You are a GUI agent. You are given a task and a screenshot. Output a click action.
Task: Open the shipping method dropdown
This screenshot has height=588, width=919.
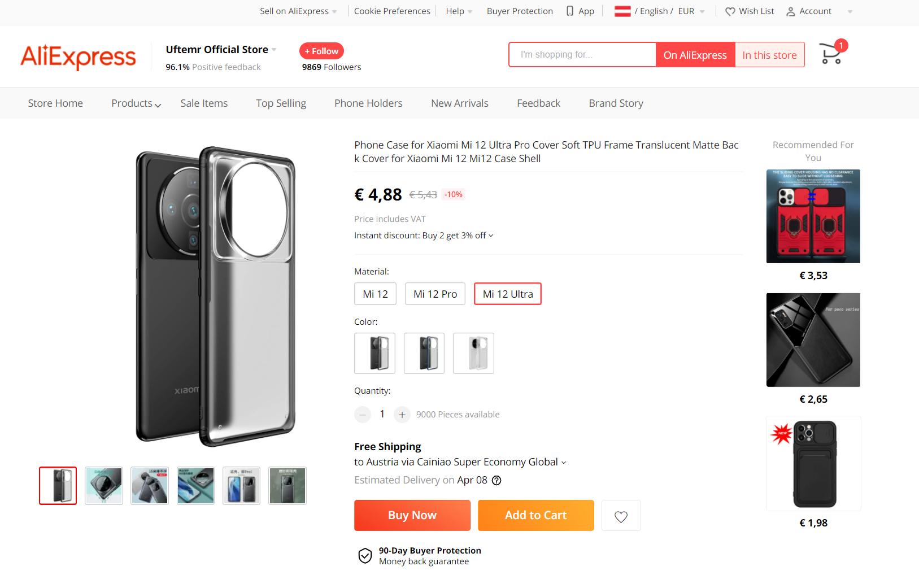coord(563,462)
